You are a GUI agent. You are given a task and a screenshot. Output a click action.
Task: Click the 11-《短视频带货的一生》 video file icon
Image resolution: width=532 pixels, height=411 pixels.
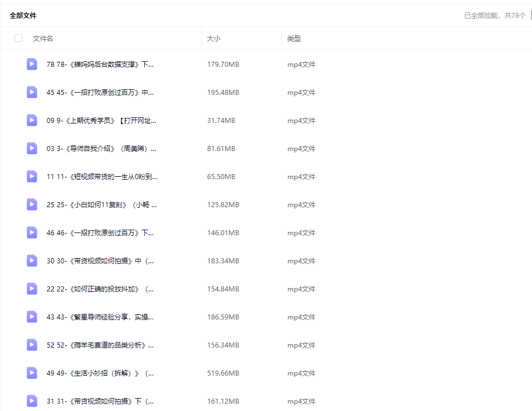point(32,176)
